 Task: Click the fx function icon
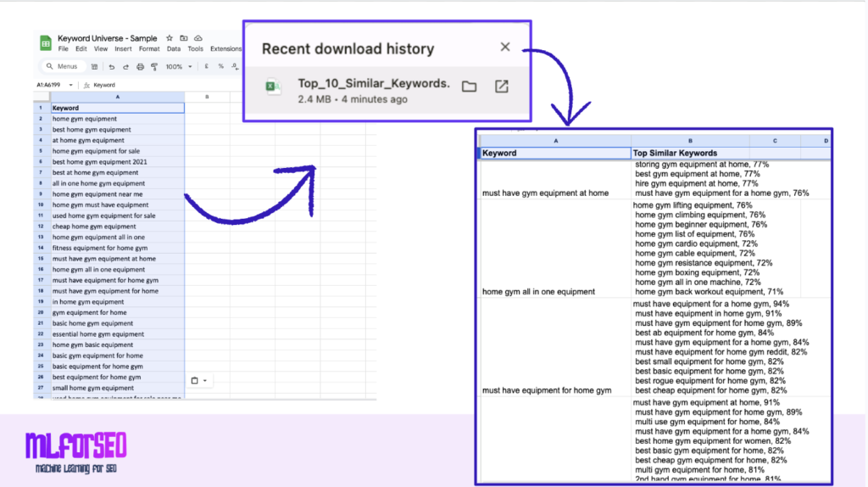tap(87, 86)
